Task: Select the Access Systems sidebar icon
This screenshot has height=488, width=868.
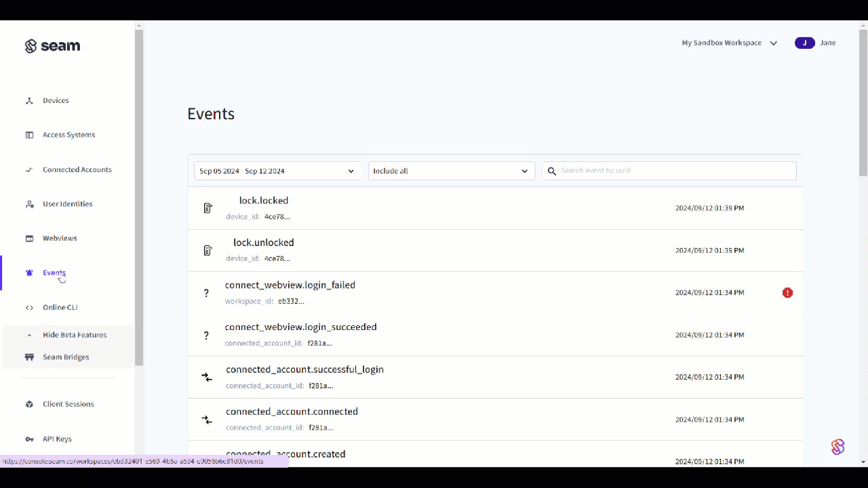Action: [x=29, y=135]
